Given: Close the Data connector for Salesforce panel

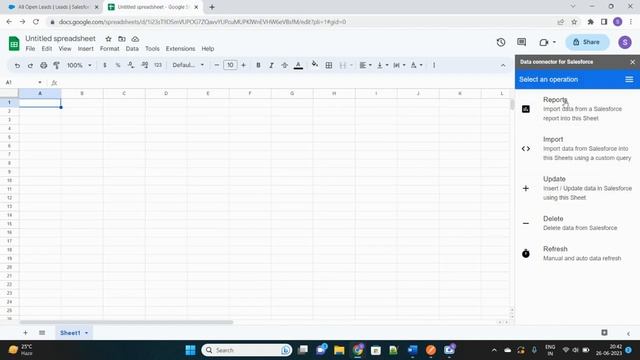Looking at the screenshot, I should pos(632,62).
